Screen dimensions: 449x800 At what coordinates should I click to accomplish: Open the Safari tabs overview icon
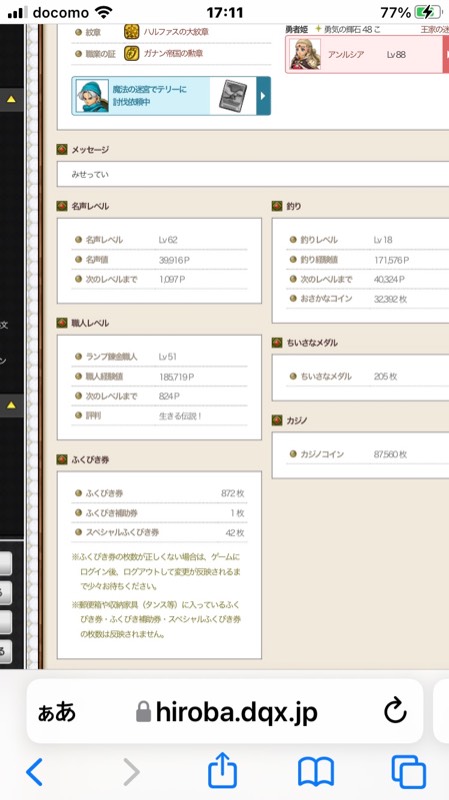[x=409, y=771]
